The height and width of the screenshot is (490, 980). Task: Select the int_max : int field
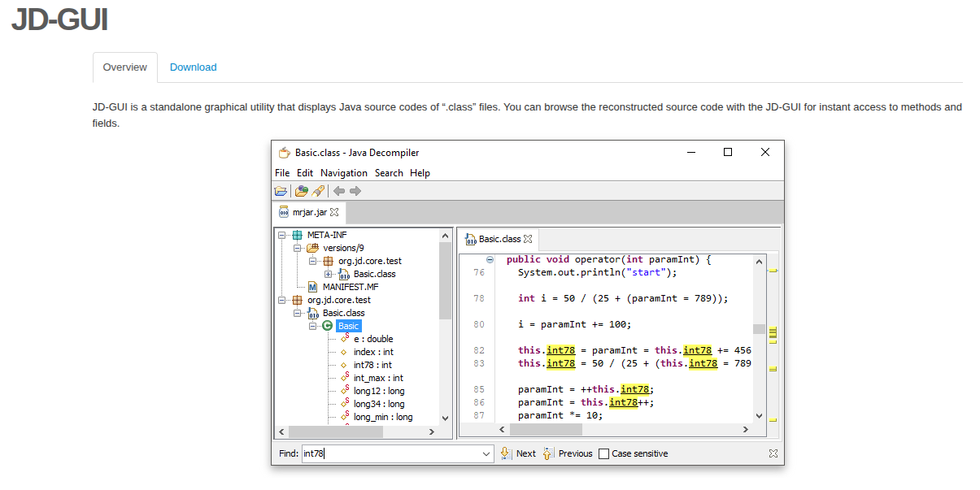377,378
